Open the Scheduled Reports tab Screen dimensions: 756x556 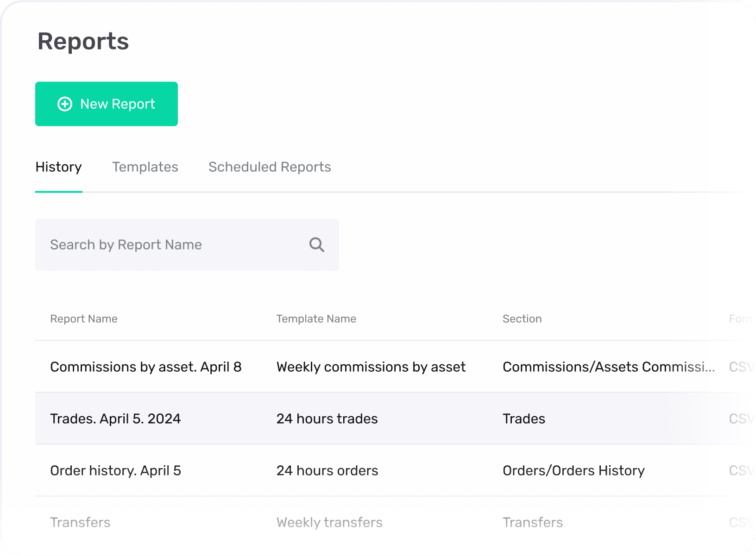pos(270,167)
